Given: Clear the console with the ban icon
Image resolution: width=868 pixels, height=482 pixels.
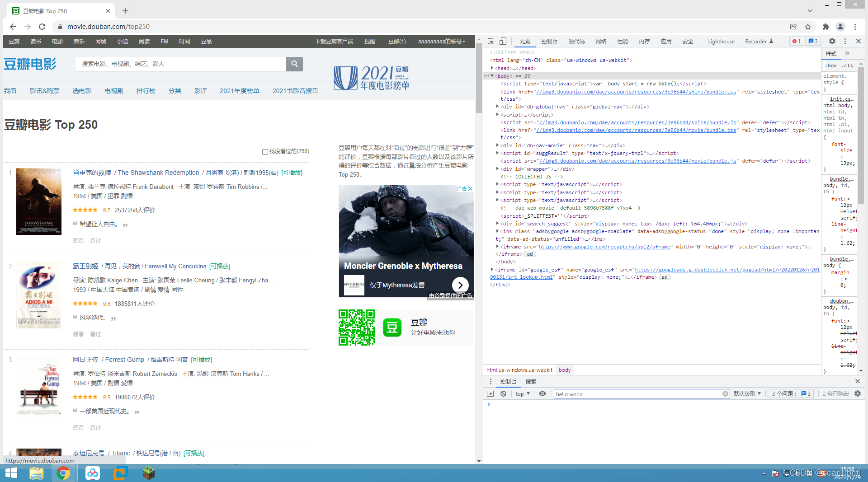Looking at the screenshot, I should pyautogui.click(x=504, y=394).
